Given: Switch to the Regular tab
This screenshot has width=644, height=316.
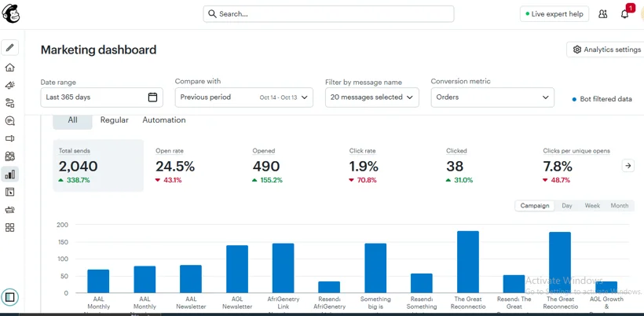Looking at the screenshot, I should coord(115,120).
